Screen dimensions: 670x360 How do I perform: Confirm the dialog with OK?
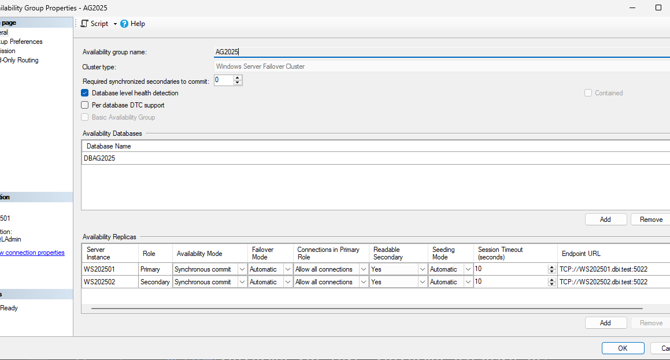(x=623, y=348)
